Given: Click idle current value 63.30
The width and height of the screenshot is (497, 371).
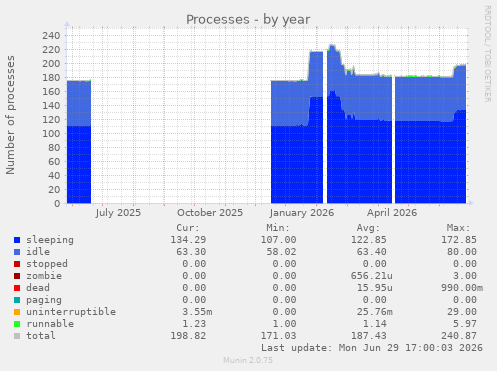Looking at the screenshot, I should point(191,252).
